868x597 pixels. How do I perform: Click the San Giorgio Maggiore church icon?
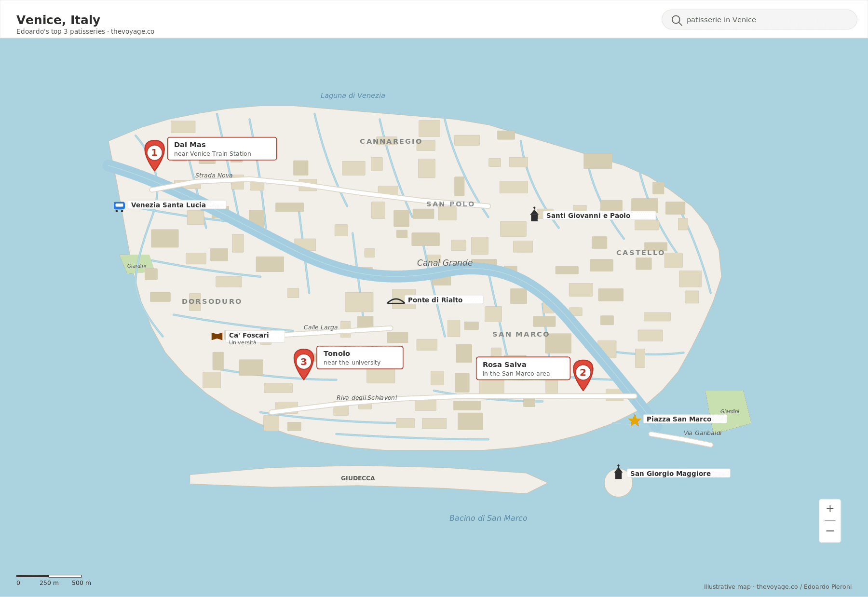618,472
